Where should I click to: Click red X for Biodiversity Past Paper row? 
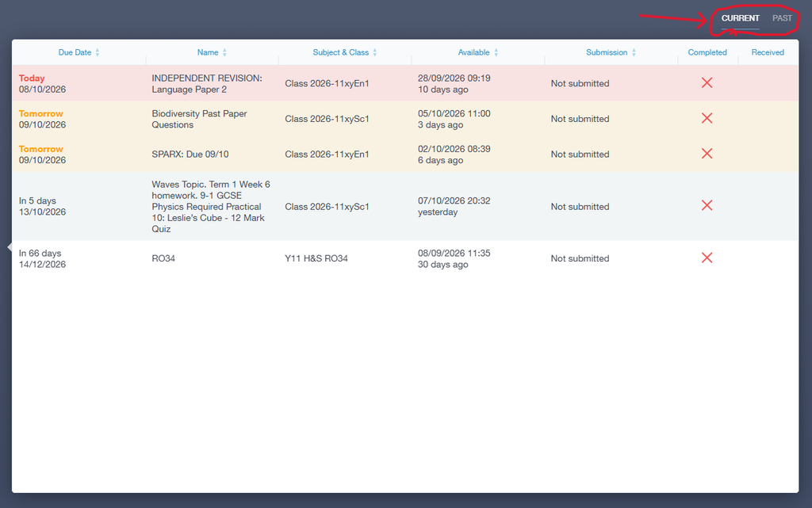pos(707,118)
